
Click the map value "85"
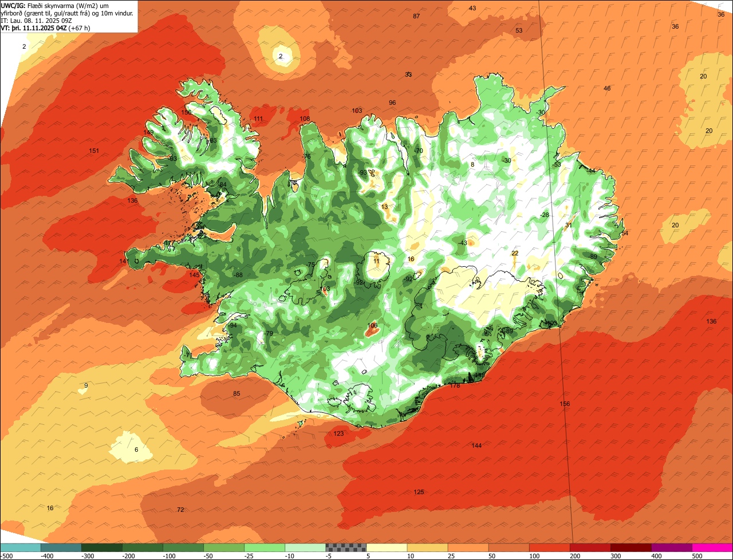click(x=237, y=393)
